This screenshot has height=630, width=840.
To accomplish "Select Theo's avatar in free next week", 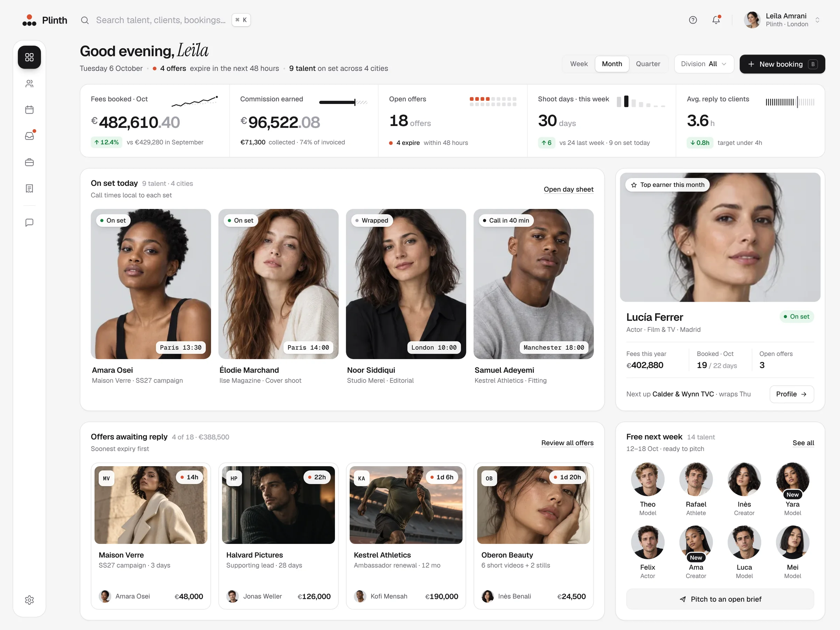I will coord(647,479).
